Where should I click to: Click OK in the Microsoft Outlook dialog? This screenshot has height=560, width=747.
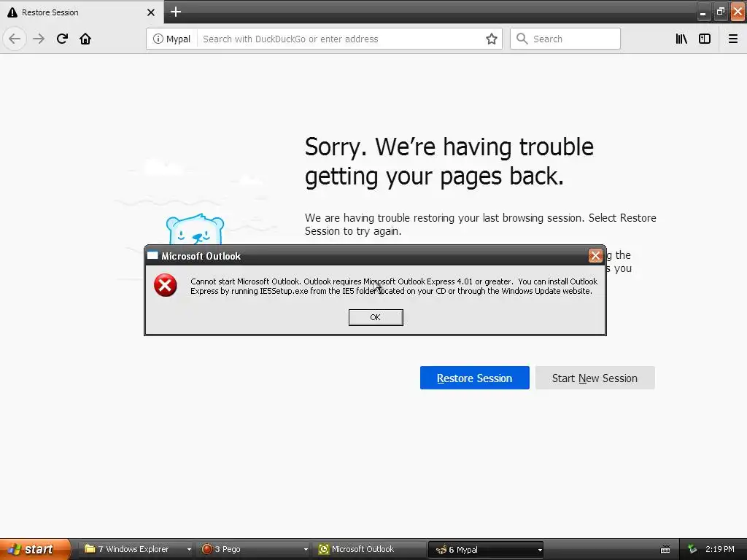(x=376, y=318)
